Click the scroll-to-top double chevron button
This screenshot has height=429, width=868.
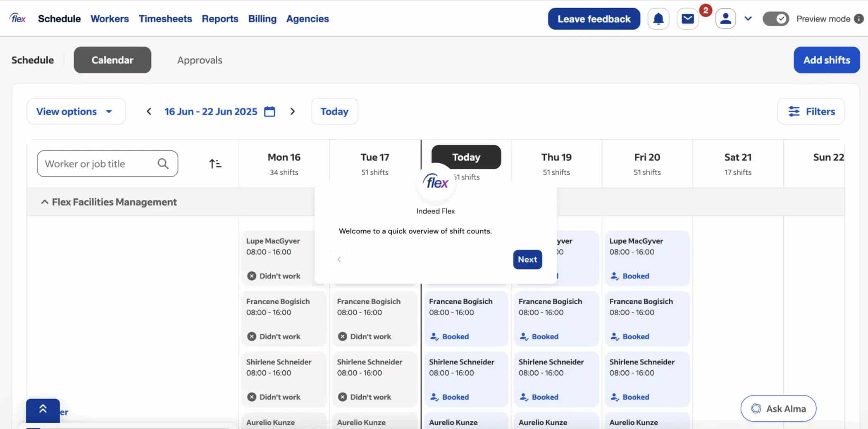[43, 410]
